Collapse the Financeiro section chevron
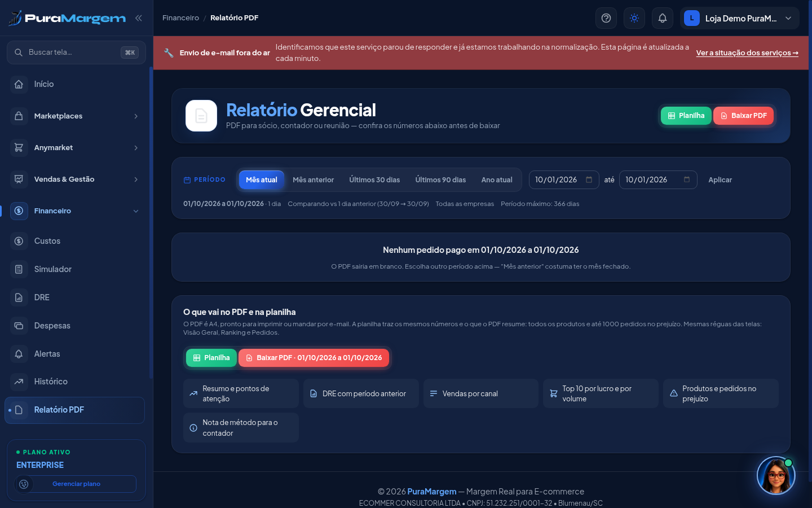Screen dimensions: 812x508 pyautogui.click(x=136, y=211)
